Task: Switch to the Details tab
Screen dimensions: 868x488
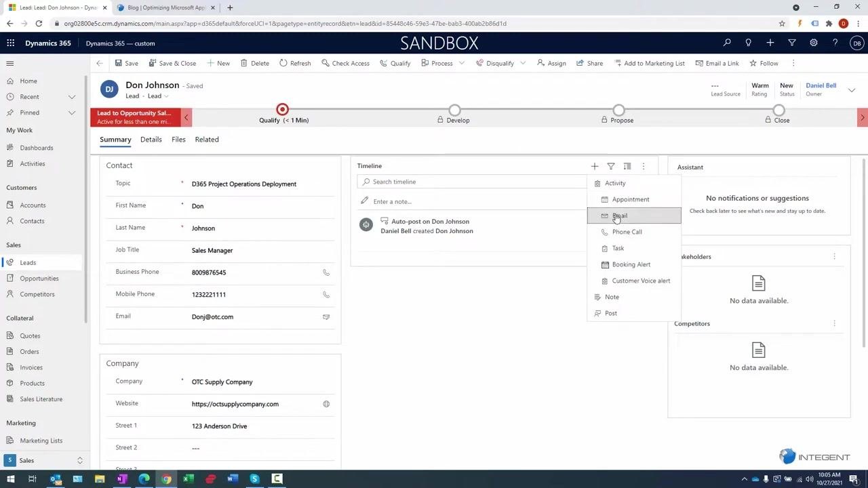Action: 151,140
